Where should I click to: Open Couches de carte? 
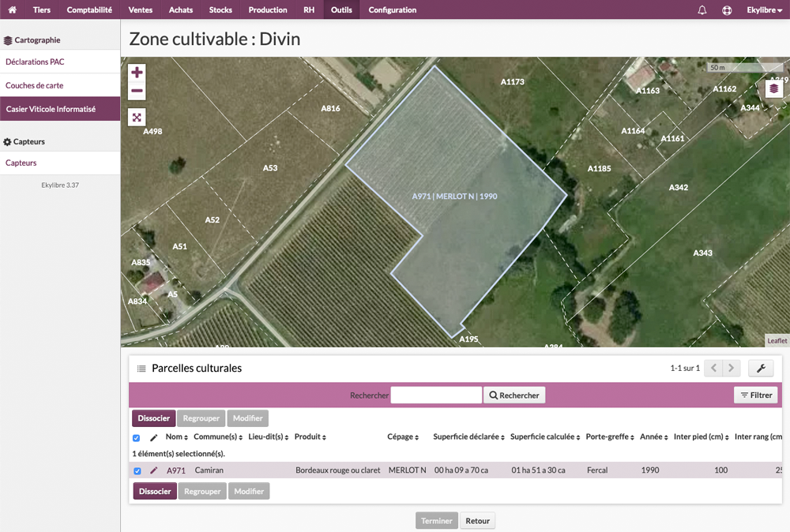(x=60, y=85)
